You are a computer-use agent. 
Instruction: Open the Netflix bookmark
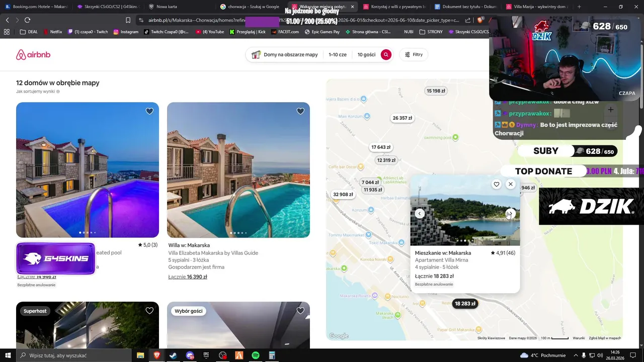click(52, 32)
